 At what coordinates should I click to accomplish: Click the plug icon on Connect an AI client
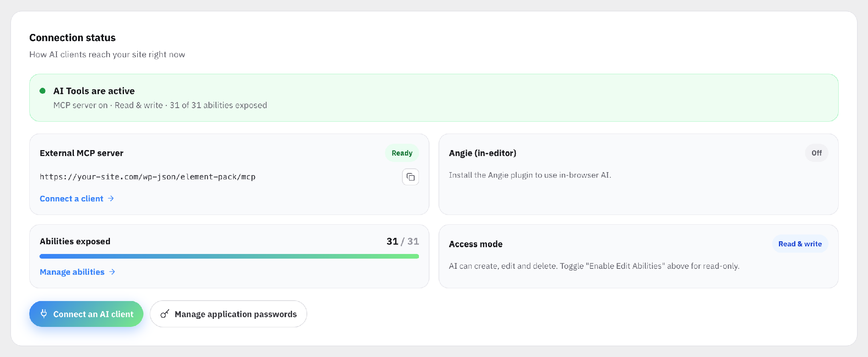(x=44, y=314)
